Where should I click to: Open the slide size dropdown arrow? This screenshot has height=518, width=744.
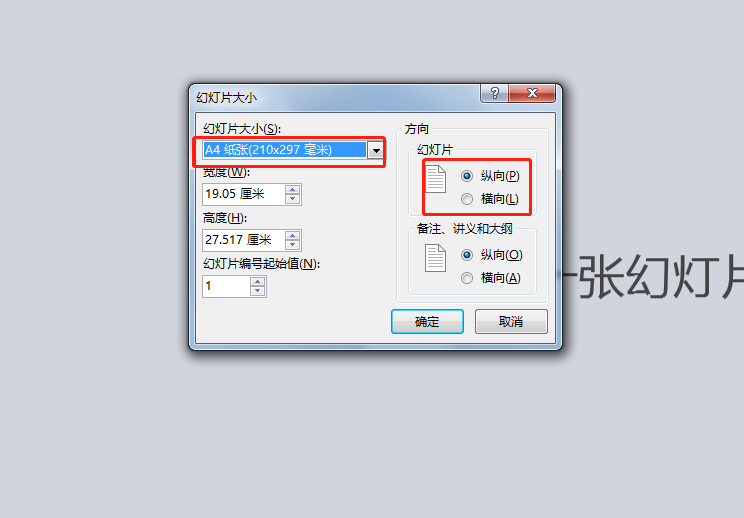click(x=376, y=150)
